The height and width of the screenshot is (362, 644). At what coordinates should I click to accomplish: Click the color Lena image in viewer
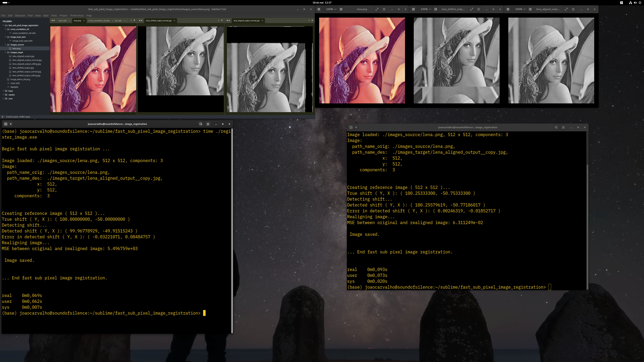(x=362, y=61)
